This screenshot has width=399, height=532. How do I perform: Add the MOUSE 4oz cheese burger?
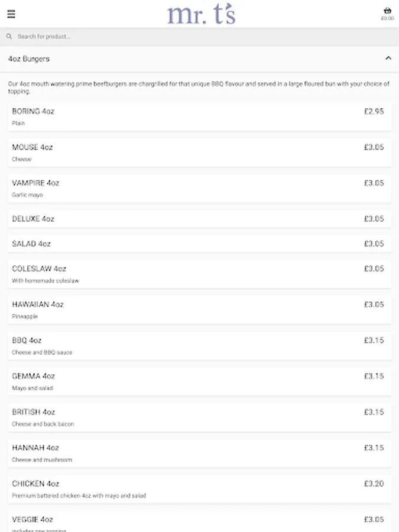click(199, 153)
